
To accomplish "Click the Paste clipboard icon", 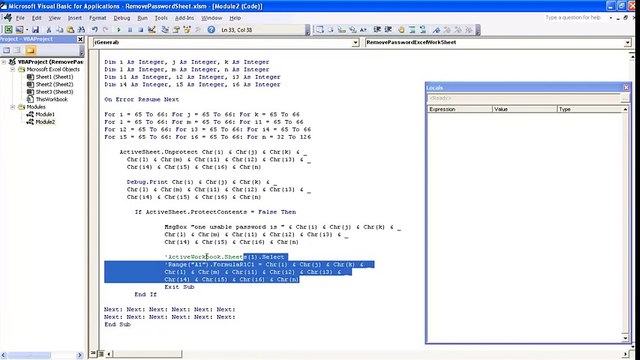I will (70, 29).
